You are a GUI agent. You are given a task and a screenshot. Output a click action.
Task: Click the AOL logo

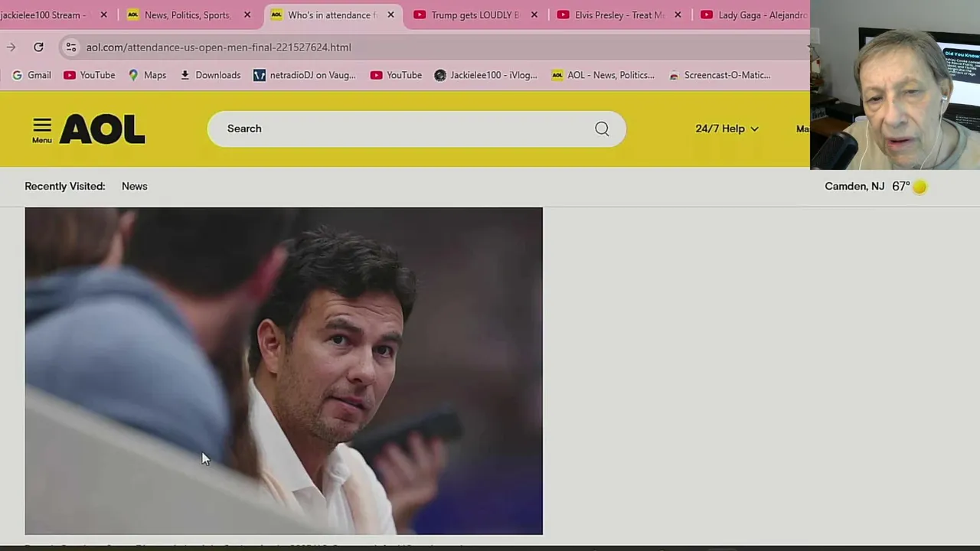[x=103, y=129]
